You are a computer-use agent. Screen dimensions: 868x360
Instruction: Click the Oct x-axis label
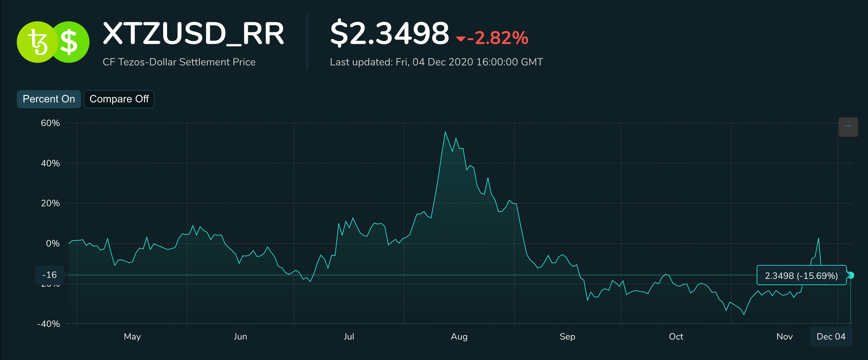point(676,337)
